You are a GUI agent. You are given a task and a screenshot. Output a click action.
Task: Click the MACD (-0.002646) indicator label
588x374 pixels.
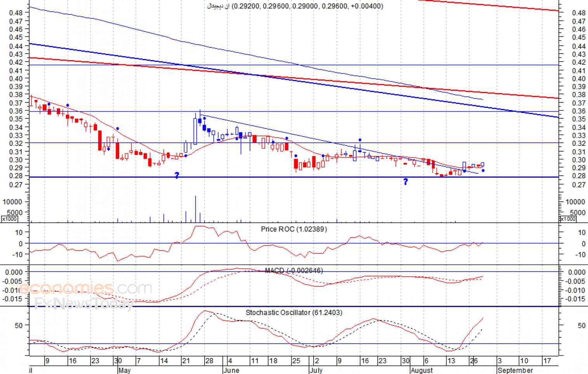[x=294, y=270]
